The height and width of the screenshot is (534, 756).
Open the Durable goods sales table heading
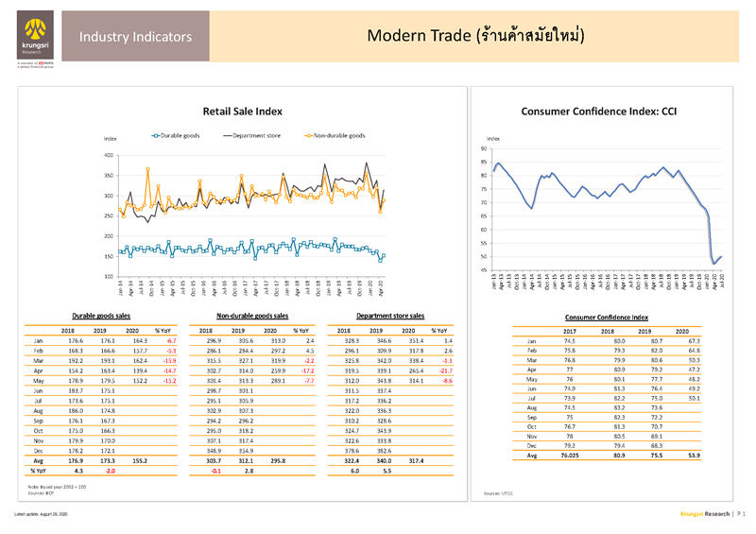[x=102, y=315]
